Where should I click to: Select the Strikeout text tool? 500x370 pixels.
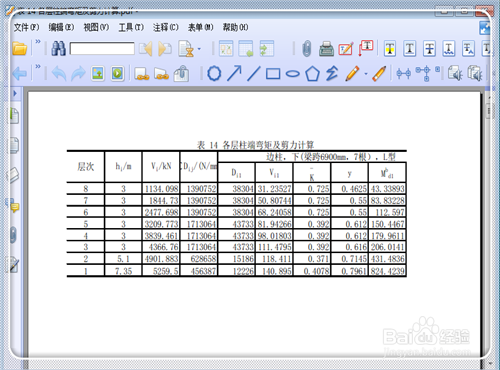[429, 49]
